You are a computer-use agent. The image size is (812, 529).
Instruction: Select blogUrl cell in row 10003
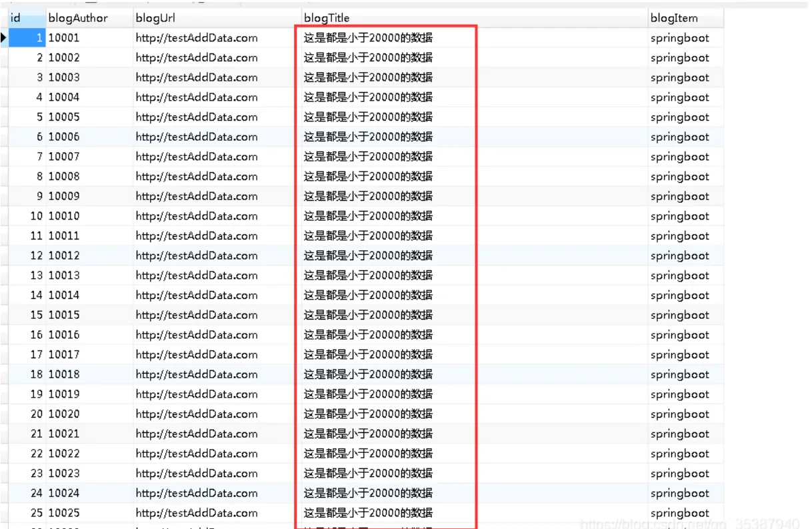pos(217,77)
